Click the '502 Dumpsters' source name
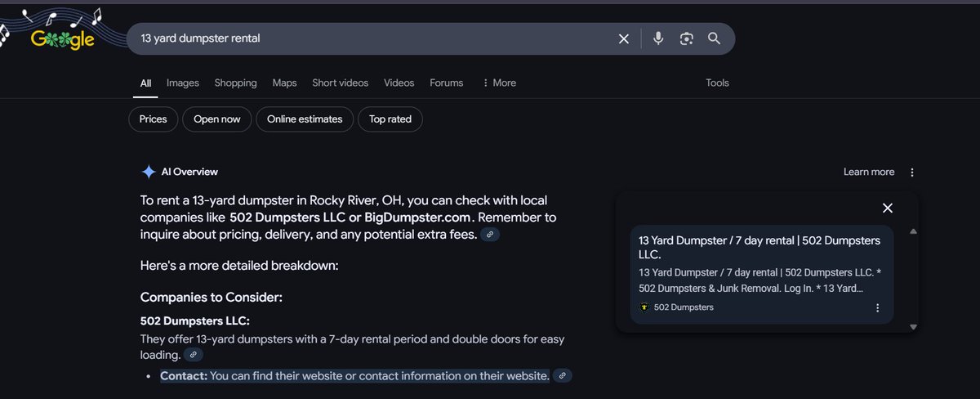 coord(684,307)
